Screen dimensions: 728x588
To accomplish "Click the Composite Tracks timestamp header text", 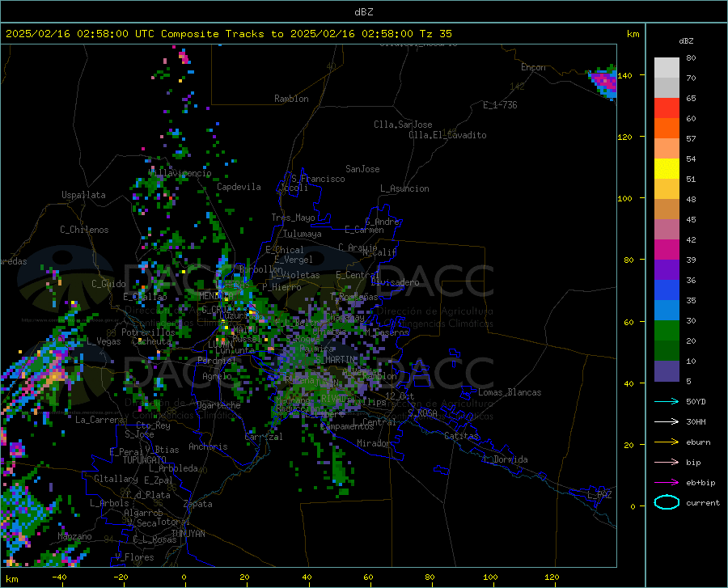I will pos(228,34).
